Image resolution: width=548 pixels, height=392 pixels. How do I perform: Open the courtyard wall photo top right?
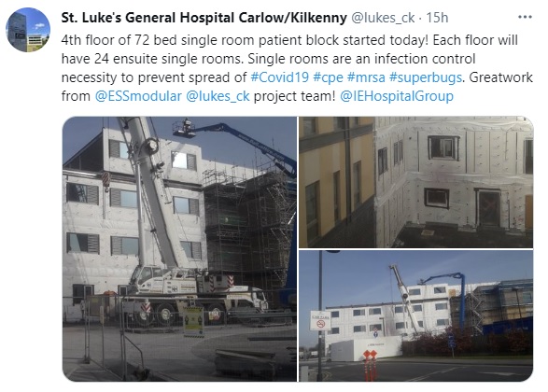click(x=415, y=182)
